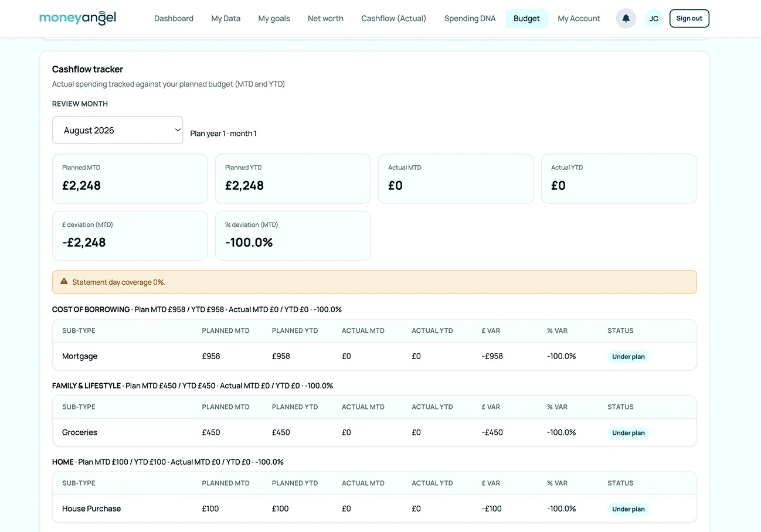Open the notifications bell icon
Image resolution: width=761 pixels, height=532 pixels.
coord(626,18)
